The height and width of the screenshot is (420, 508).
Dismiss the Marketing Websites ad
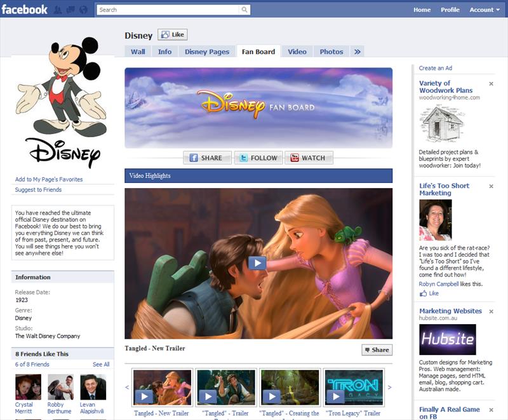pyautogui.click(x=491, y=311)
